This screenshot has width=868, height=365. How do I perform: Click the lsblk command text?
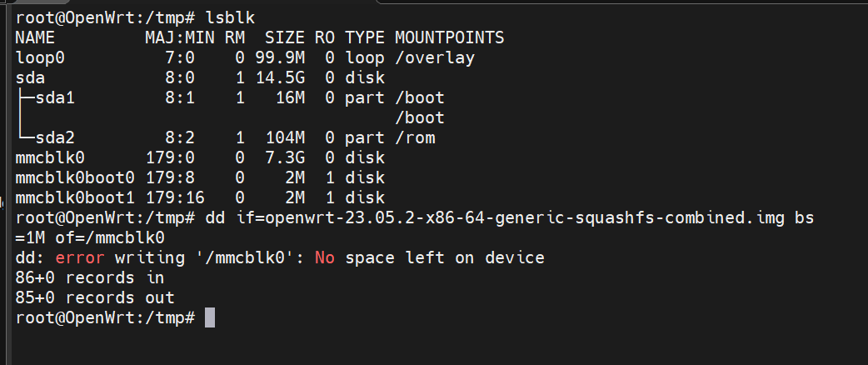coord(230,17)
